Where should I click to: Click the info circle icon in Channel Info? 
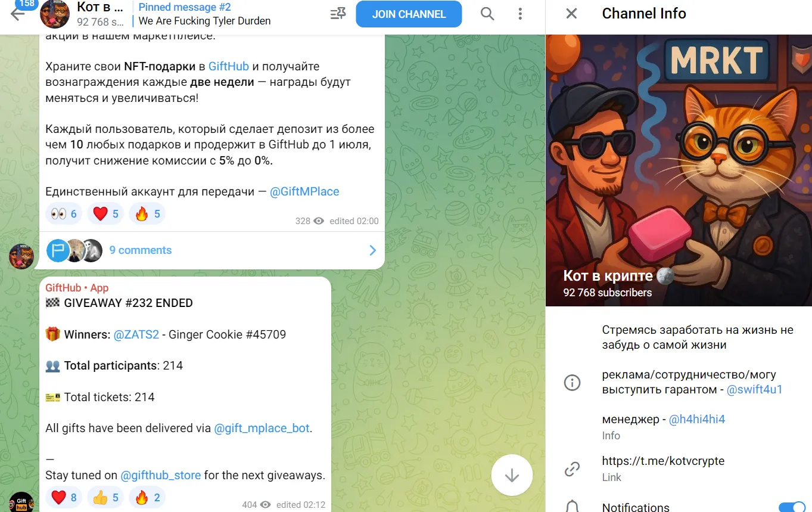[572, 383]
